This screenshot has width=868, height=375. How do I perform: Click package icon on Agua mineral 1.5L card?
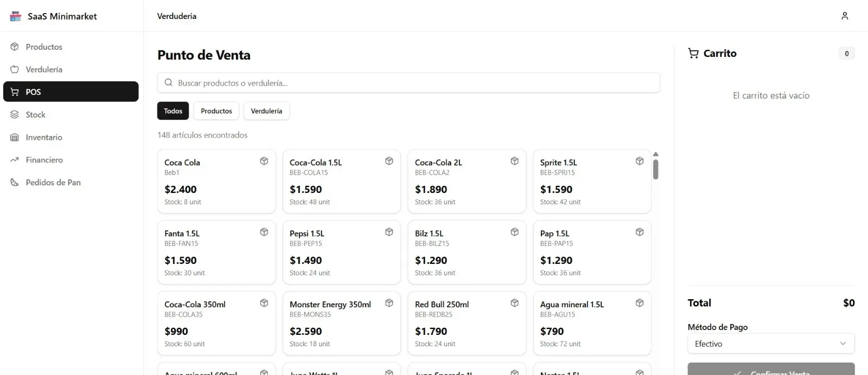pos(640,303)
